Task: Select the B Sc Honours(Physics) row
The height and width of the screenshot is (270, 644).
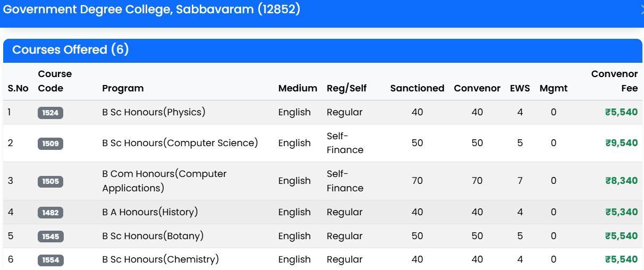Action: coord(323,112)
